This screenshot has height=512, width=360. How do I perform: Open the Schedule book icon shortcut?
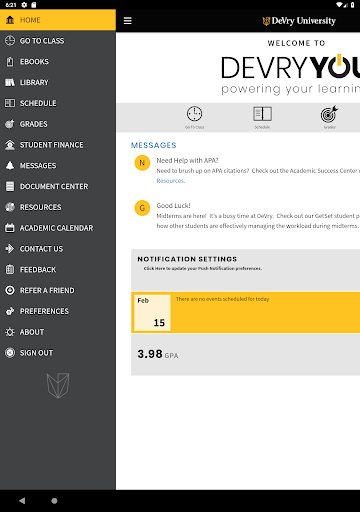[x=262, y=114]
